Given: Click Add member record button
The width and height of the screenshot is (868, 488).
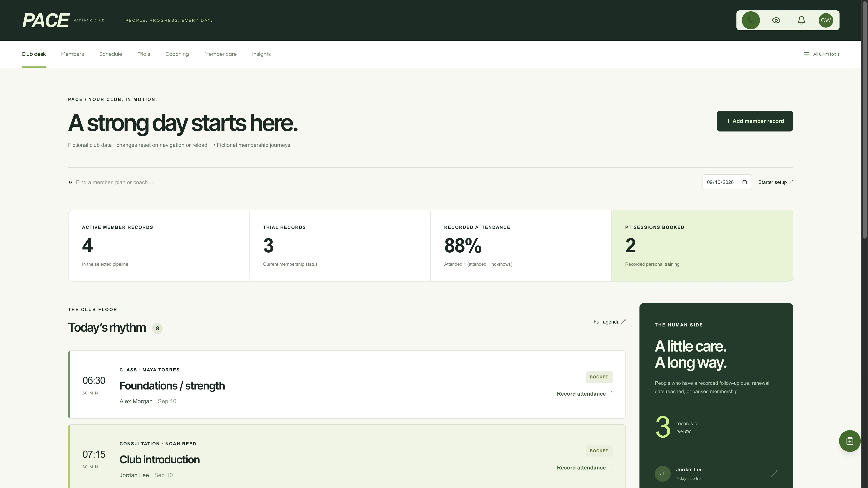Looking at the screenshot, I should pos(755,121).
